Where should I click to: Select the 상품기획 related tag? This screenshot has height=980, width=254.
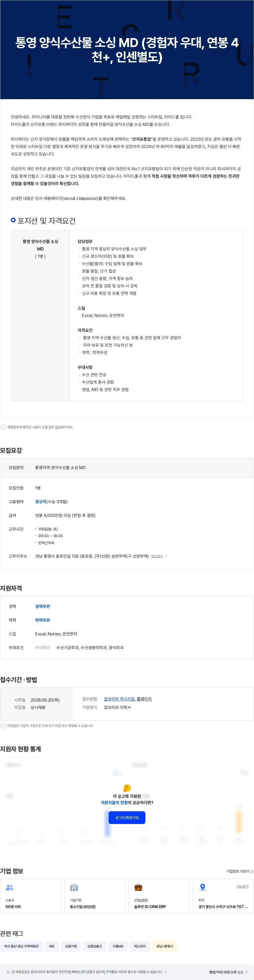(71, 946)
